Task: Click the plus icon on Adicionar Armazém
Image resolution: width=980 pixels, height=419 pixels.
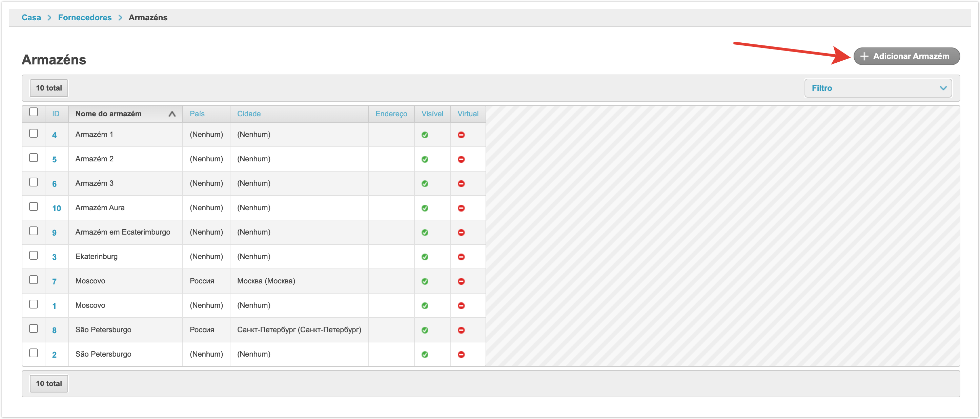Action: click(x=864, y=56)
